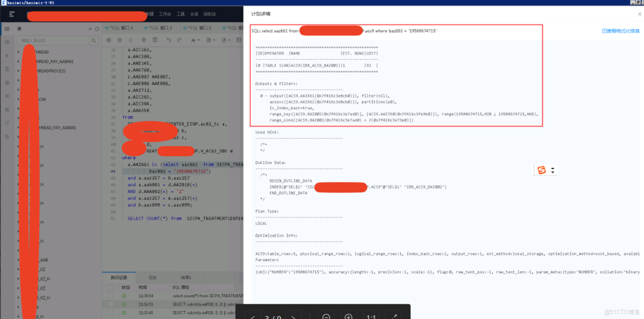Image resolution: width=644 pixels, height=319 pixels.
Task: Close the plan details panel
Action: coord(640,14)
